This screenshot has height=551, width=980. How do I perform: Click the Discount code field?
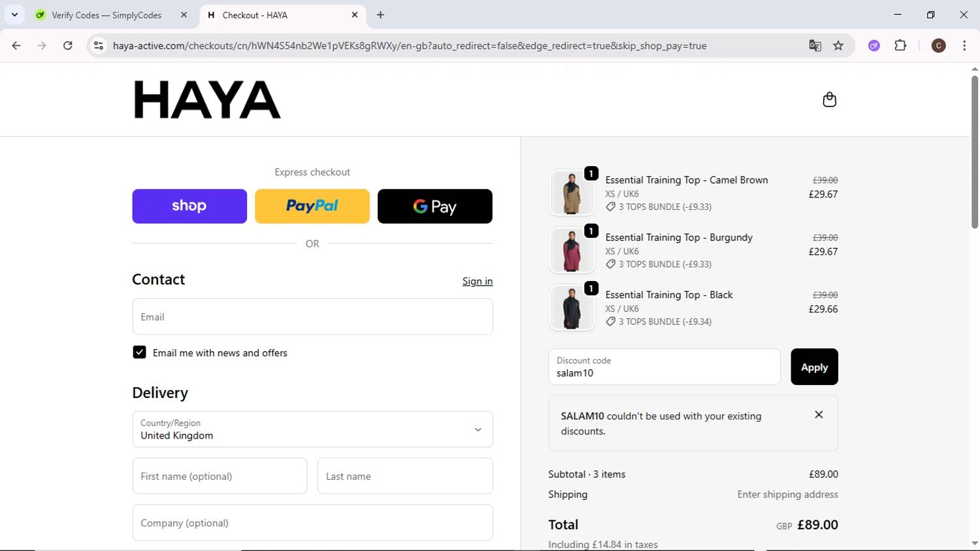[664, 367]
